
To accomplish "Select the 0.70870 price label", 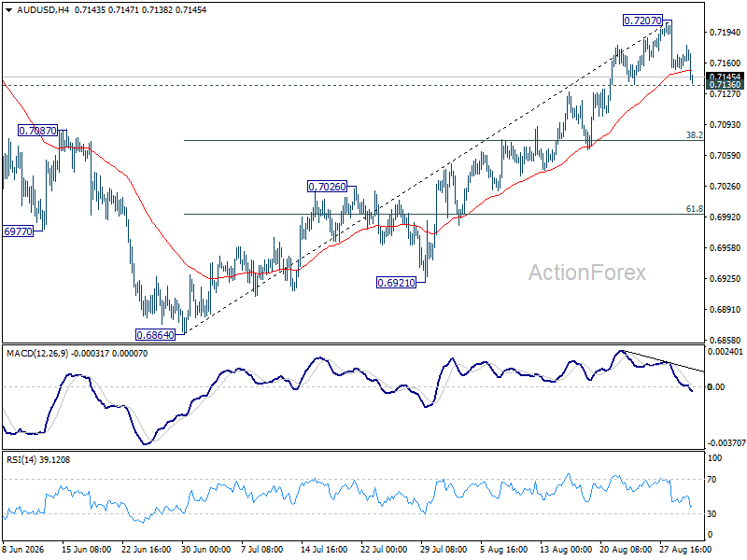I will point(37,131).
